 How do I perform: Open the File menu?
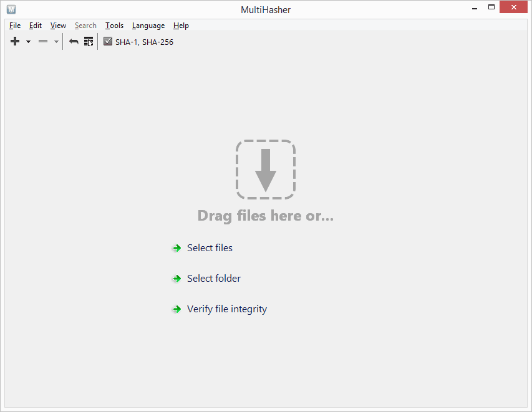[15, 26]
